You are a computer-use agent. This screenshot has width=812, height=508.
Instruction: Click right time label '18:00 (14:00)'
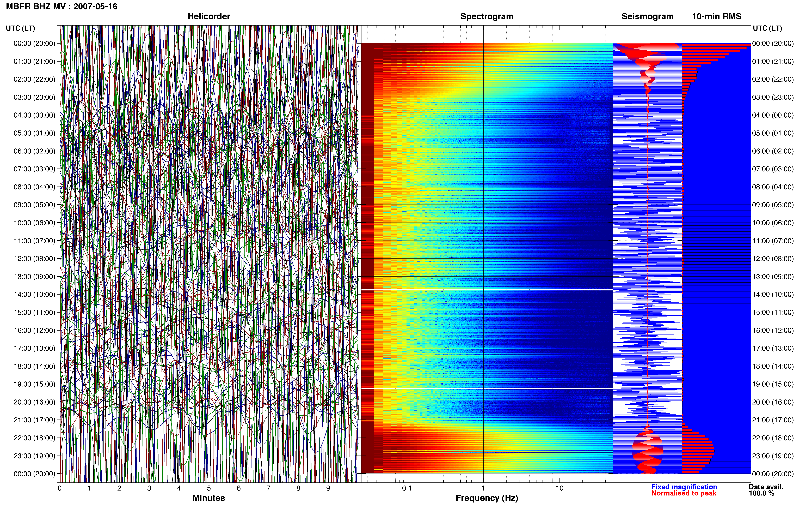tap(773, 366)
